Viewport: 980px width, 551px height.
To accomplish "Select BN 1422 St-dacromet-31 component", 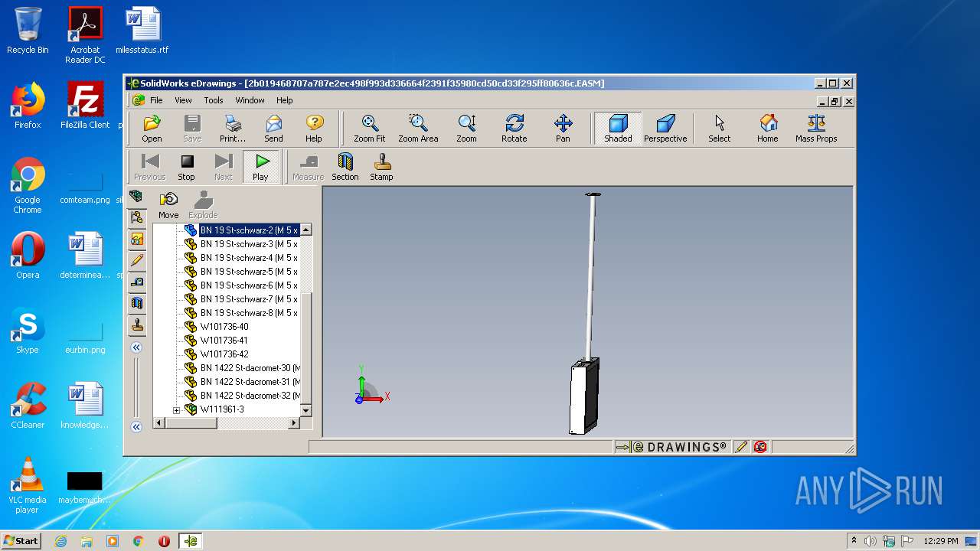I will (x=250, y=382).
